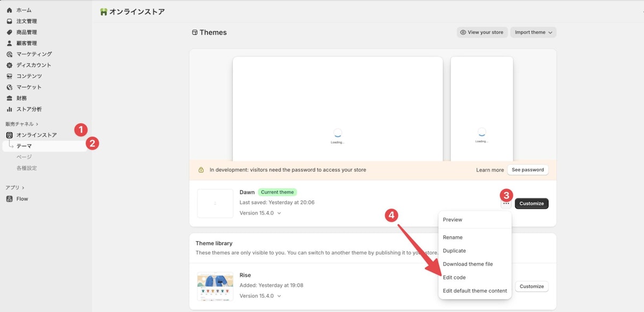
Task: Expand the Import theme dropdown
Action: click(533, 32)
